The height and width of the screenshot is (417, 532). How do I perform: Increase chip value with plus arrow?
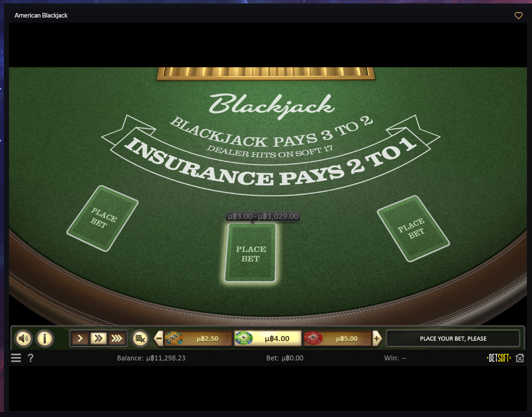(x=377, y=339)
